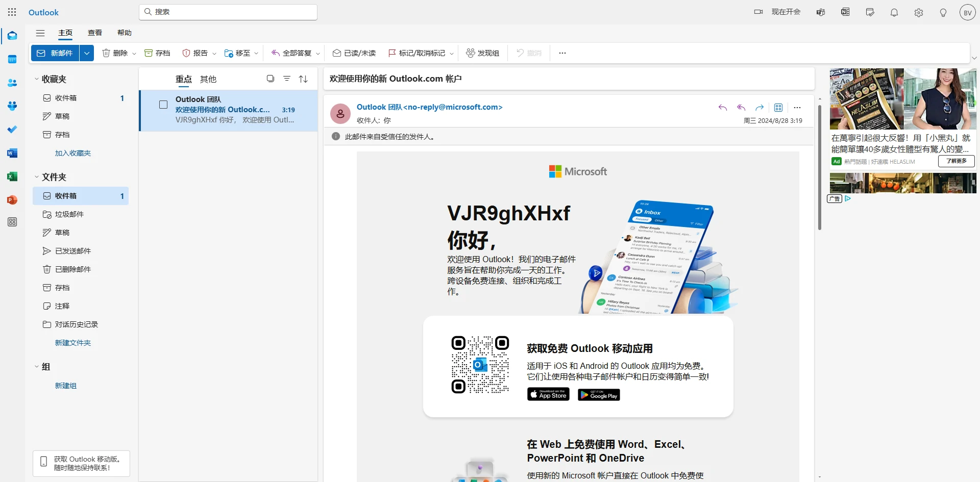Click the reading pane vertical scrollbar

[820, 168]
